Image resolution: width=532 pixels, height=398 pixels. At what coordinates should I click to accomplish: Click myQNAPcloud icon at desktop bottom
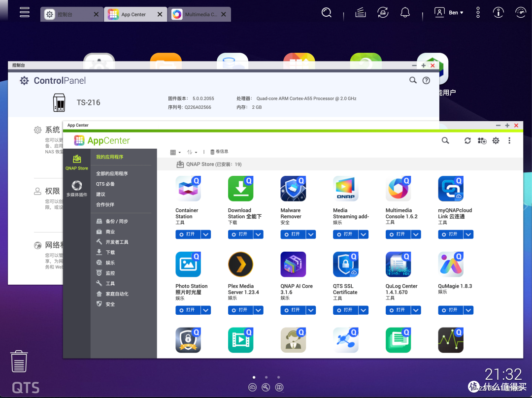252,387
